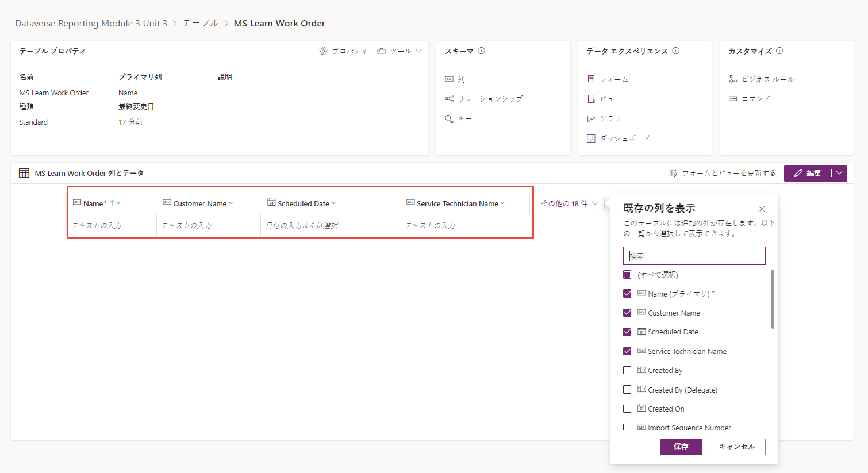Open the Scheduled Date column dropdown
This screenshot has width=868, height=473.
pyautogui.click(x=333, y=203)
